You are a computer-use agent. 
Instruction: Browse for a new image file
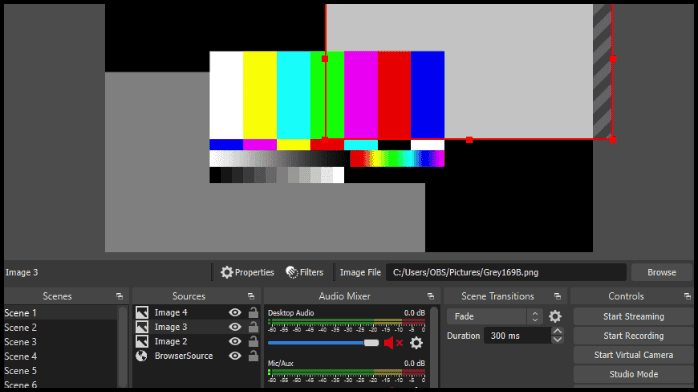click(x=661, y=272)
